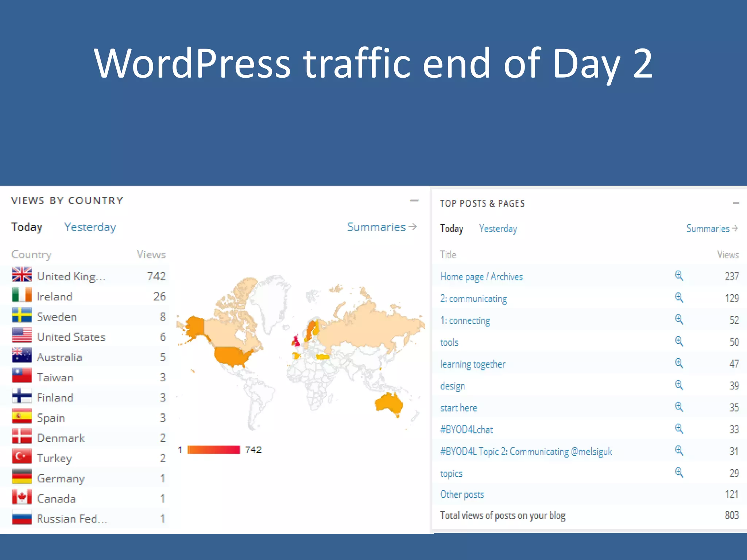
Task: Click the Country column header
Action: click(x=31, y=254)
